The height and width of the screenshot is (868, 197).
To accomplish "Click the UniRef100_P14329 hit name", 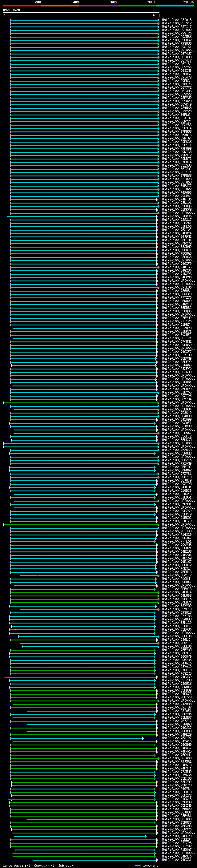I will point(177,535).
